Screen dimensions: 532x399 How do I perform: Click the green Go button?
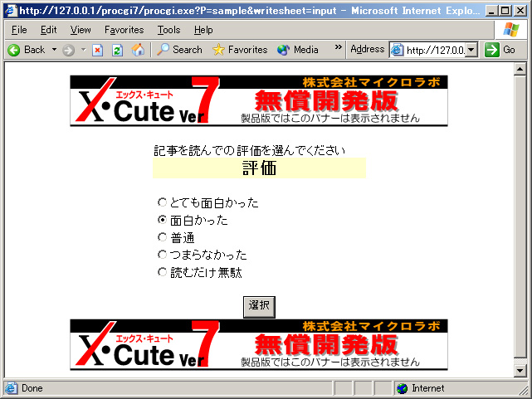[500, 50]
